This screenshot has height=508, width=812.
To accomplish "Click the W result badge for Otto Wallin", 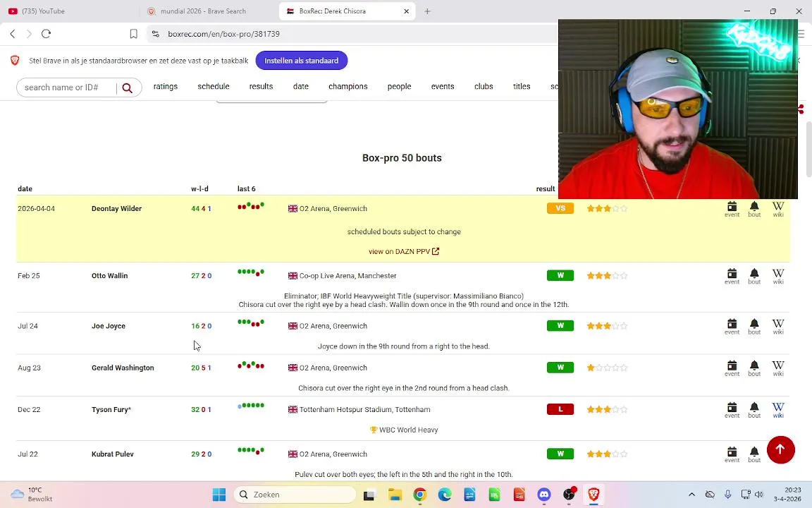I will 560,276.
